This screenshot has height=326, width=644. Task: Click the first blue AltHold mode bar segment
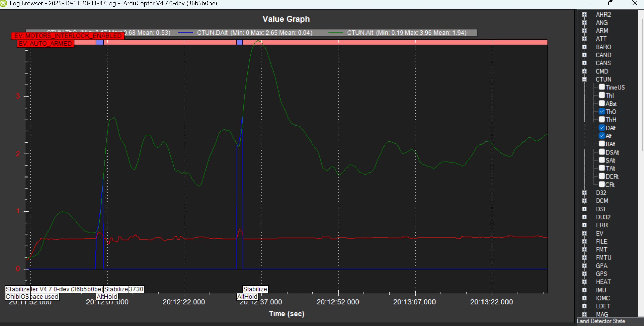(x=100, y=42)
